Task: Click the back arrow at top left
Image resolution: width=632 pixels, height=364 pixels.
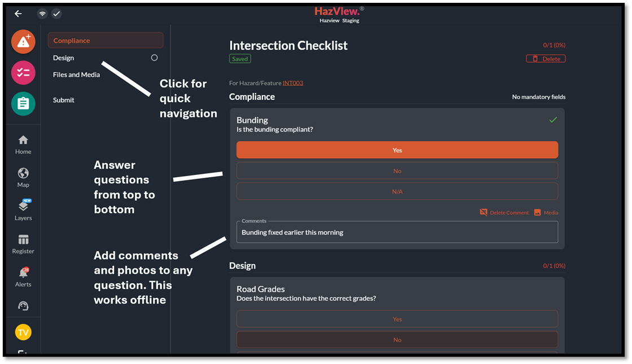Action: 18,14
